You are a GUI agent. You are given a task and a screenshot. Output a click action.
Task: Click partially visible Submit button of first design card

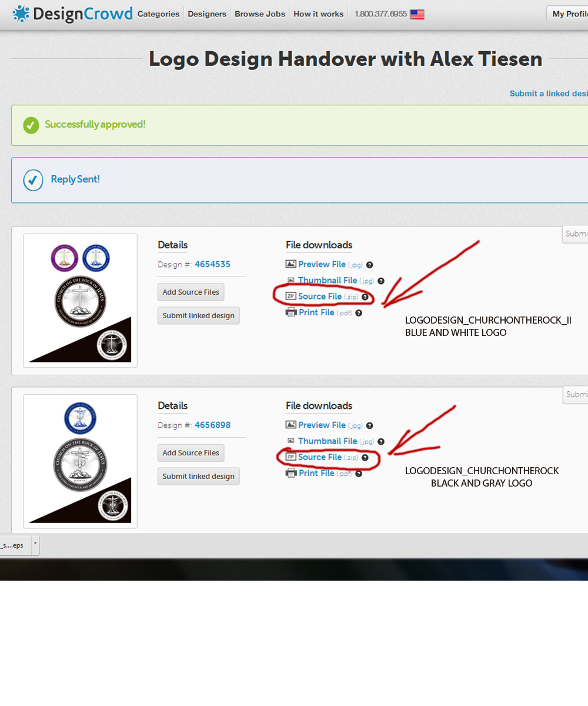(x=576, y=234)
